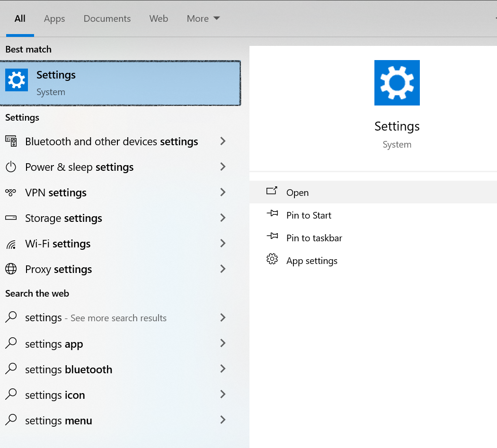The image size is (497, 448).
Task: Open 'Power & sleep settings' result
Action: click(x=120, y=167)
